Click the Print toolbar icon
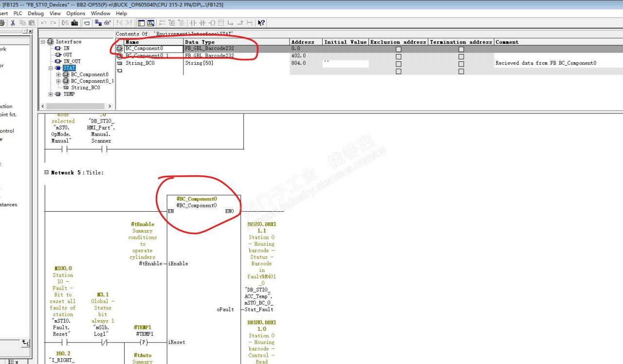The height and width of the screenshot is (364, 623). coord(2,23)
